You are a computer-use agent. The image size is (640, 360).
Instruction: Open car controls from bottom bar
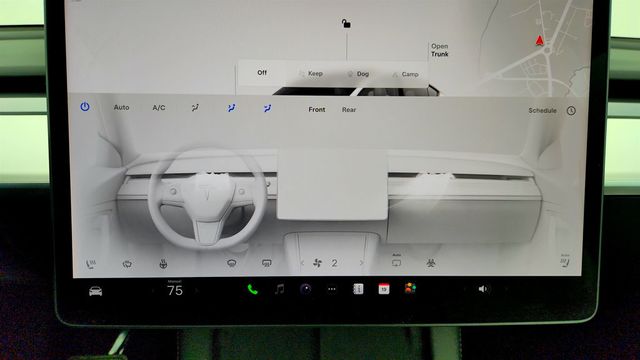(96, 291)
